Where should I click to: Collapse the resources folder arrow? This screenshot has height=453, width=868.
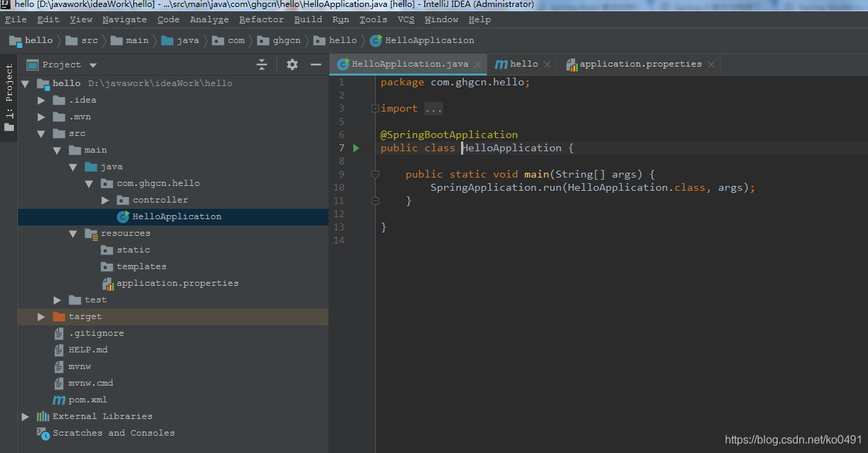point(74,233)
